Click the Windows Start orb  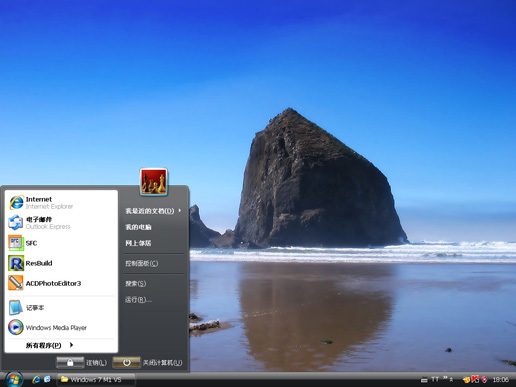(14, 380)
